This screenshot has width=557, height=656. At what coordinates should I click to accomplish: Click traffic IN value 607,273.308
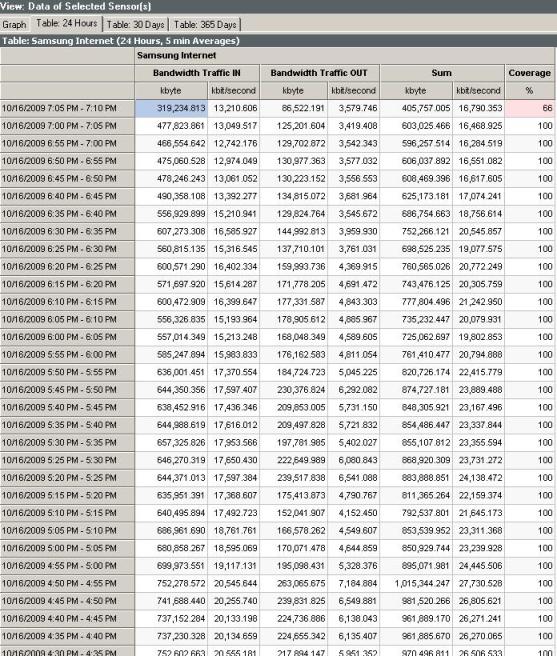(181, 231)
